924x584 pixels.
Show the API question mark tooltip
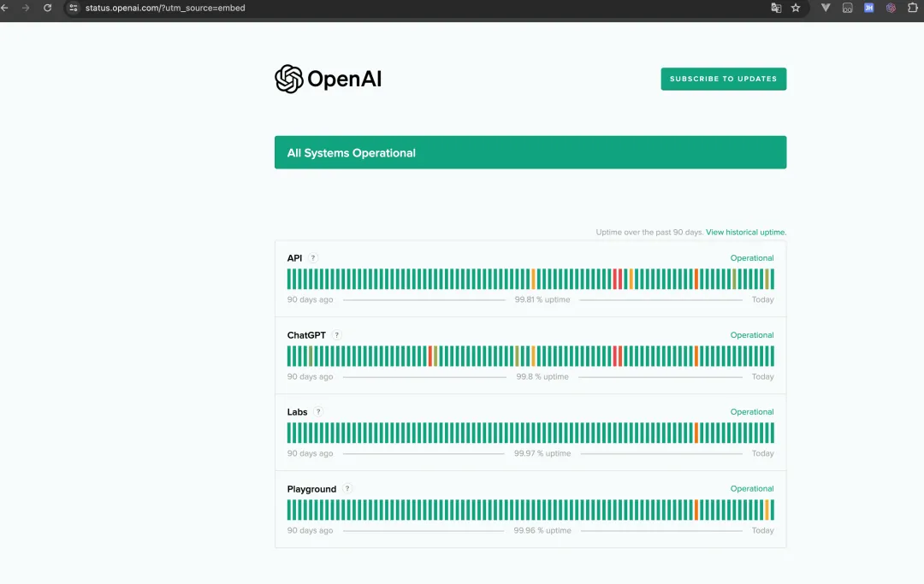(x=313, y=258)
